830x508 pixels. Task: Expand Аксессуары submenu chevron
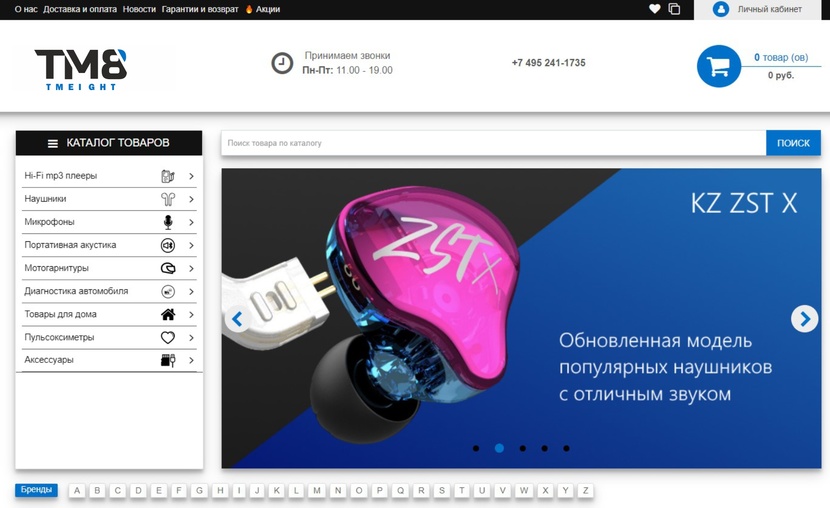[x=191, y=360]
